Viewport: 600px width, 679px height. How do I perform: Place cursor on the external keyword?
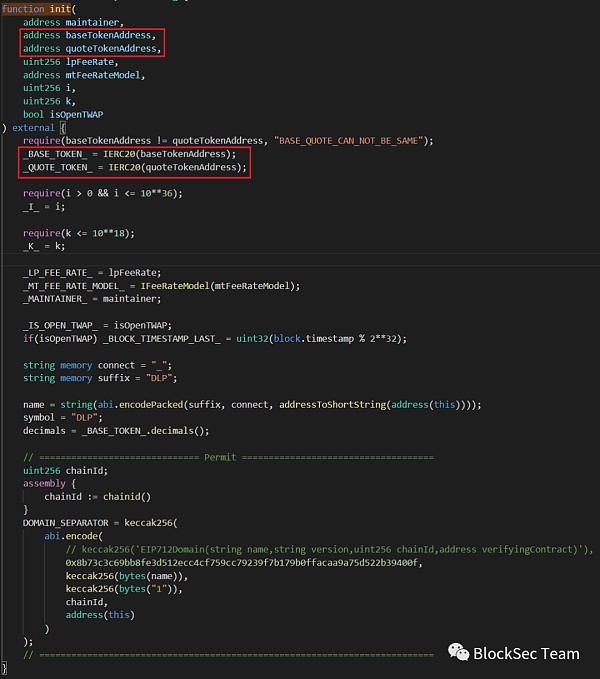34,127
